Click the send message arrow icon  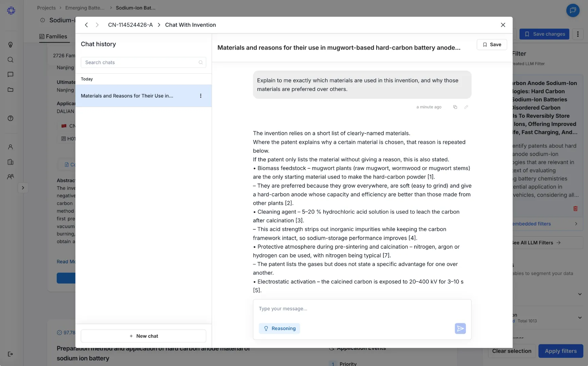click(x=460, y=328)
